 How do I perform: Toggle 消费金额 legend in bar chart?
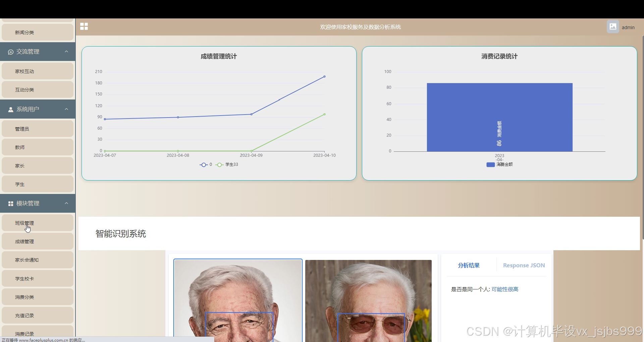[x=499, y=164]
